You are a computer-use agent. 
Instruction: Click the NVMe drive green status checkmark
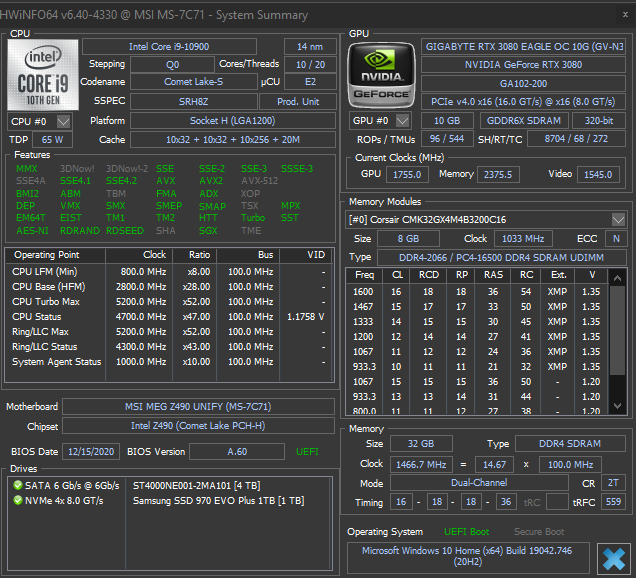[18, 500]
